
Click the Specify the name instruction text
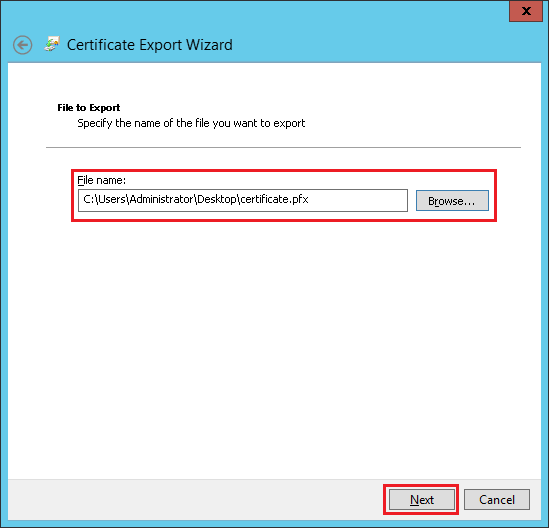[x=191, y=123]
